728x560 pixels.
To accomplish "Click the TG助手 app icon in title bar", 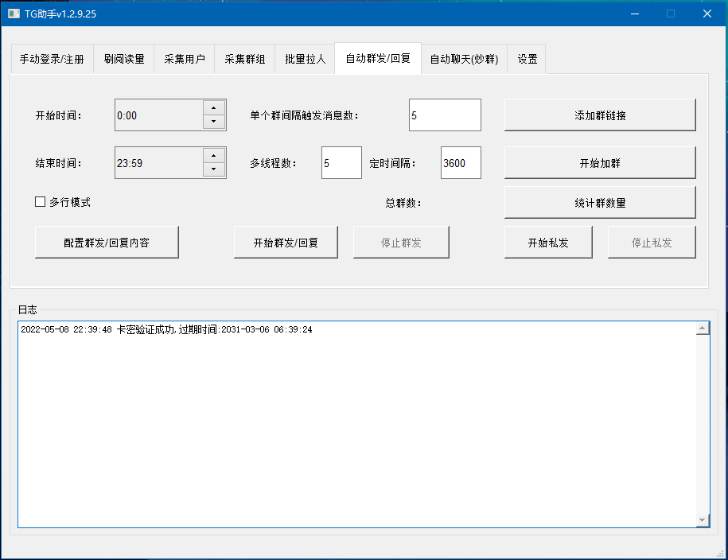I will pos(14,14).
